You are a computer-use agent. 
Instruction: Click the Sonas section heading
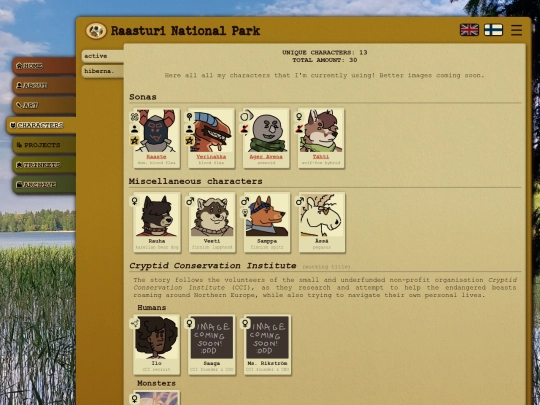143,97
